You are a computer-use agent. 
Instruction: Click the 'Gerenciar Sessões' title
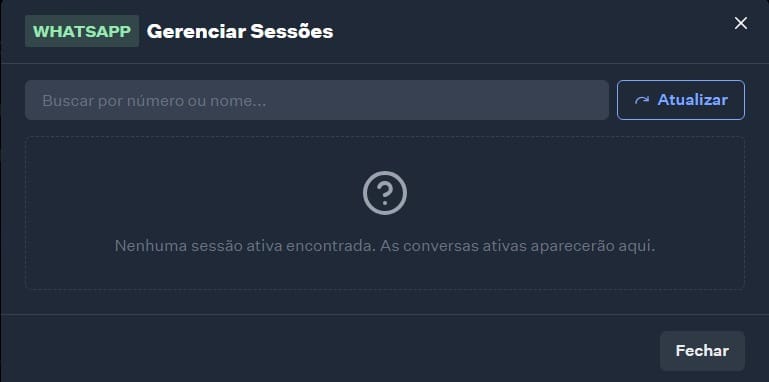[x=240, y=31]
